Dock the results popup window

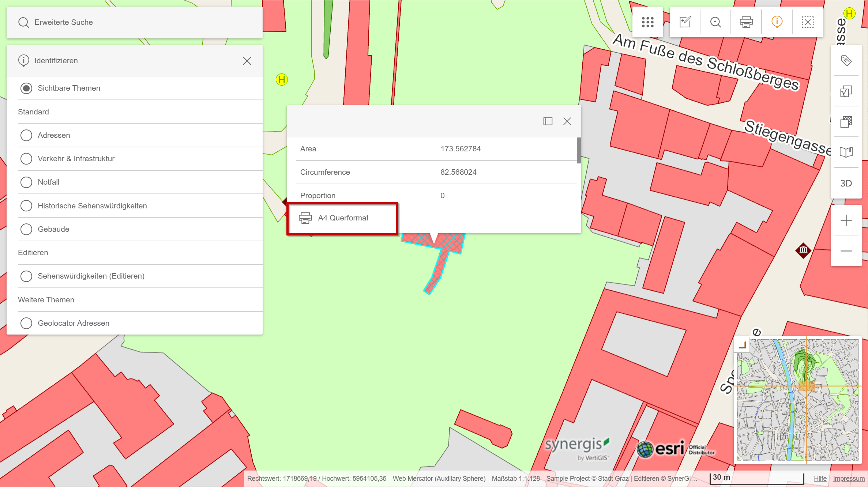(548, 121)
